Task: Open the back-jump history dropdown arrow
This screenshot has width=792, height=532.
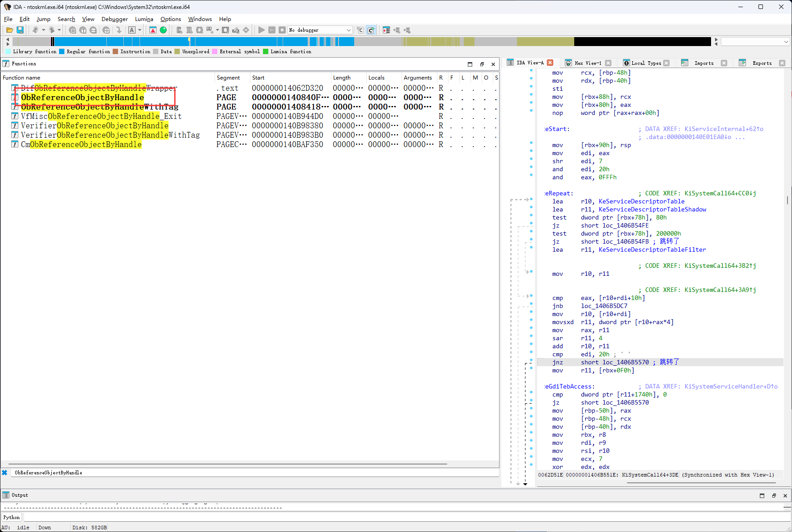Action: pos(43,30)
